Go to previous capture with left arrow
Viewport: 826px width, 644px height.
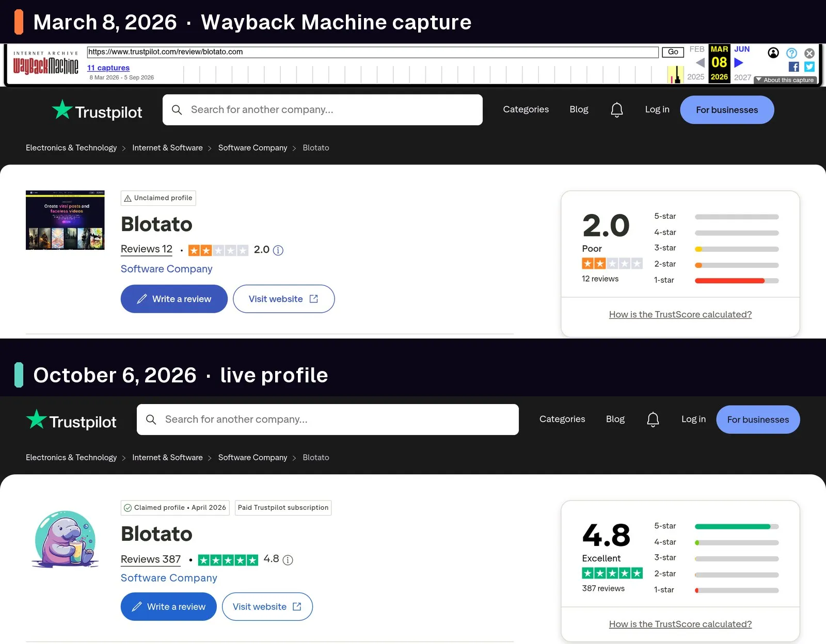pyautogui.click(x=700, y=63)
